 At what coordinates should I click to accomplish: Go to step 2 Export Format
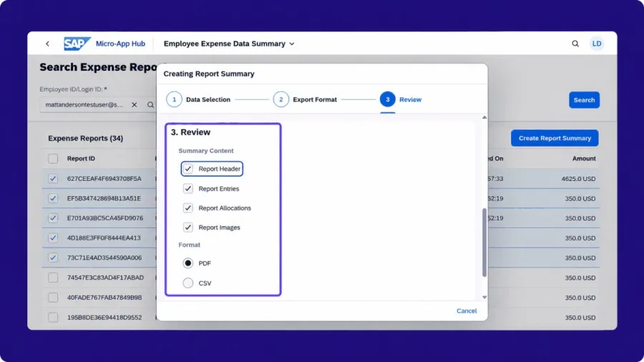click(x=305, y=99)
